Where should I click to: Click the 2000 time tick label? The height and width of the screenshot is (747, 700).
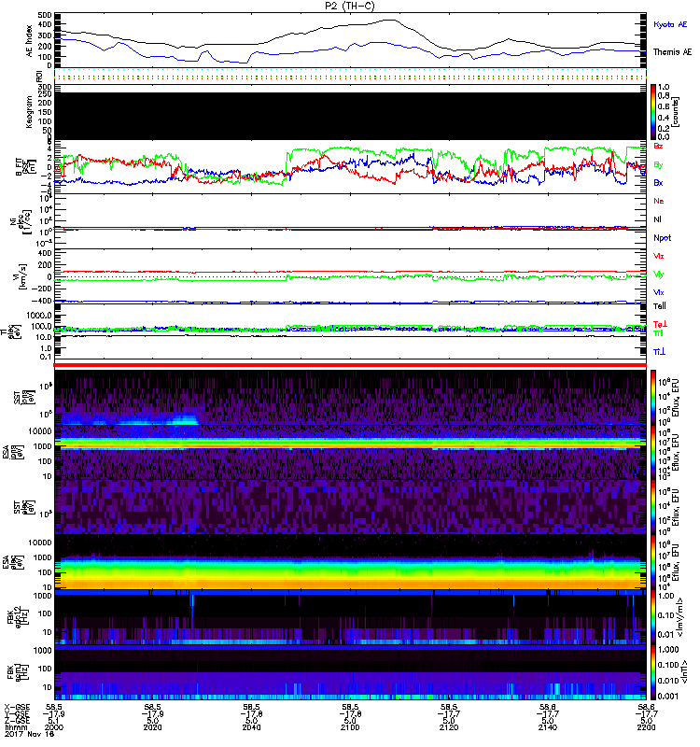54,727
